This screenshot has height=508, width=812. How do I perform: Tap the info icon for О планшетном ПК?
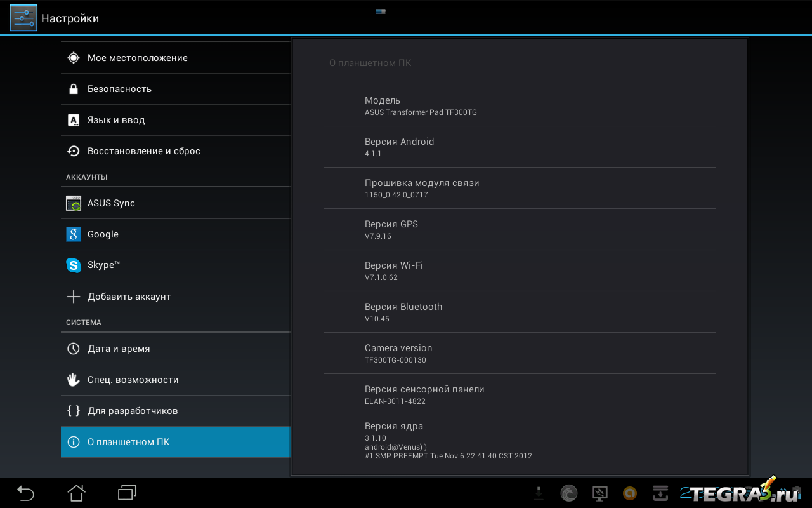click(x=74, y=442)
